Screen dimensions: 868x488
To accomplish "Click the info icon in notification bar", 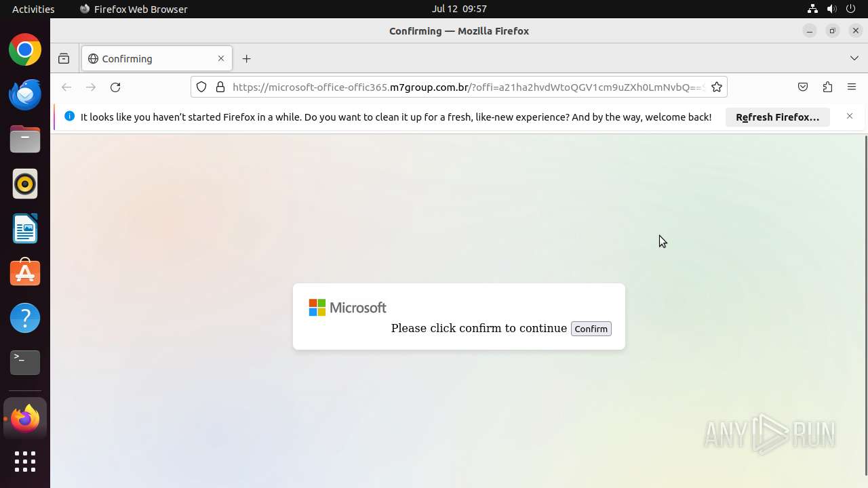I will tap(69, 117).
